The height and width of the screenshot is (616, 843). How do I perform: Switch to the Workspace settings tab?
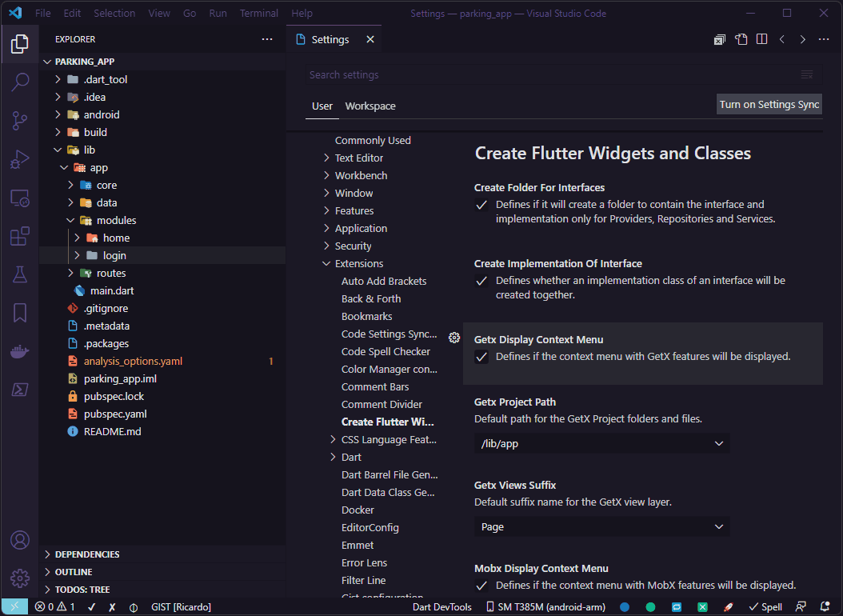pos(370,106)
